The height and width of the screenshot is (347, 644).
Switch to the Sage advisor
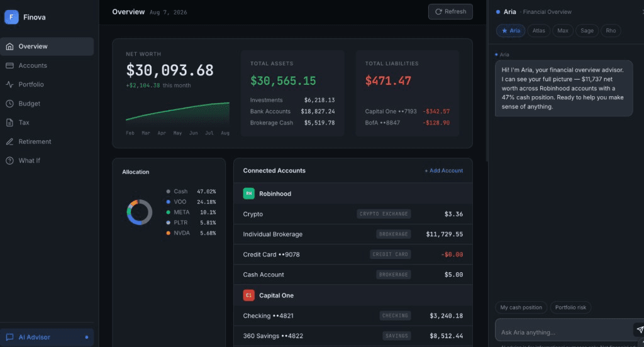pos(587,30)
